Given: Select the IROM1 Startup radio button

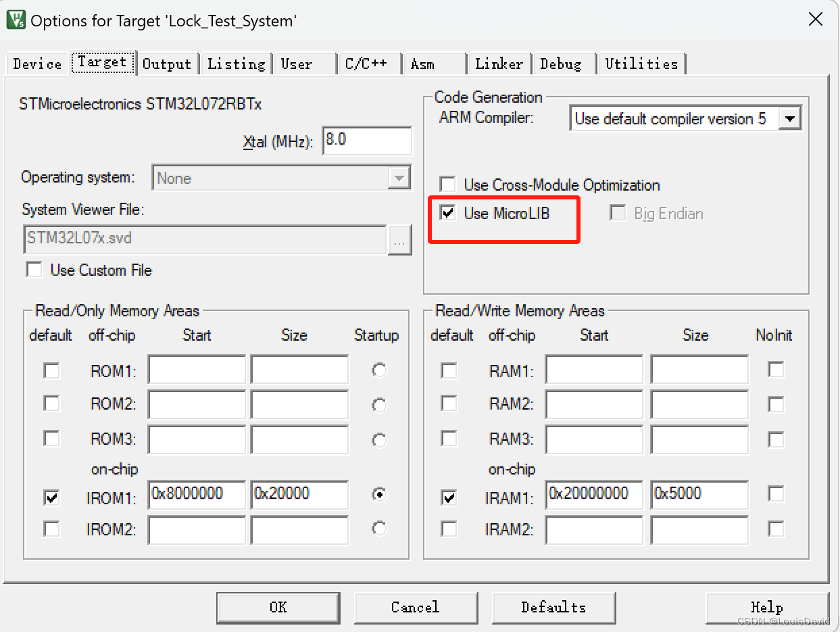Looking at the screenshot, I should [x=379, y=495].
